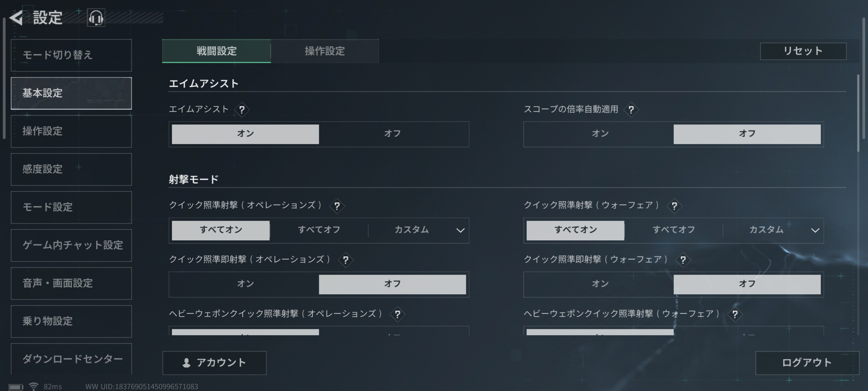Image resolution: width=868 pixels, height=391 pixels.
Task: Turn エイムアシスト to オフ
Action: click(392, 134)
